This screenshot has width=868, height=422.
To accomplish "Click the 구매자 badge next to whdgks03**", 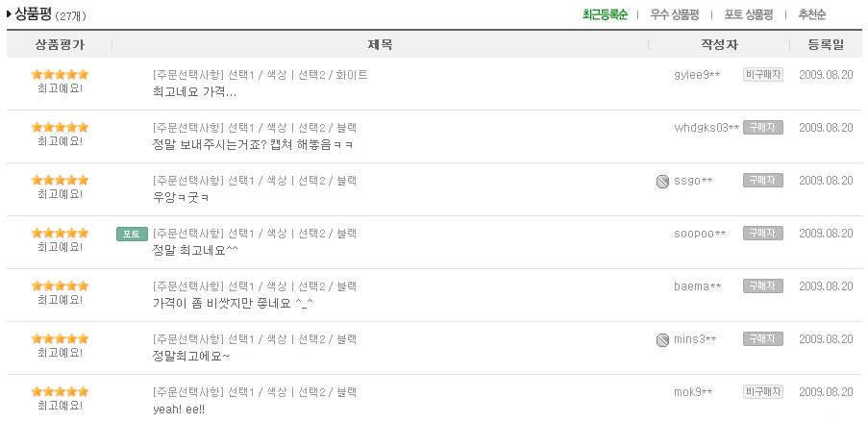I will (x=763, y=128).
